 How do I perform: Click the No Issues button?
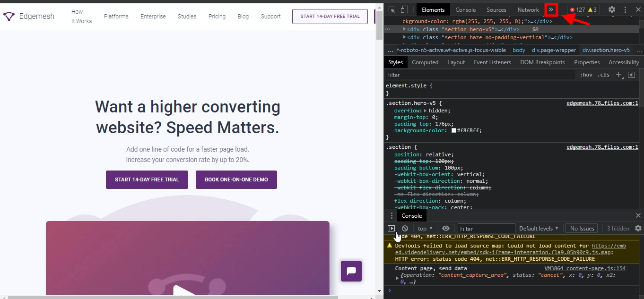582,228
